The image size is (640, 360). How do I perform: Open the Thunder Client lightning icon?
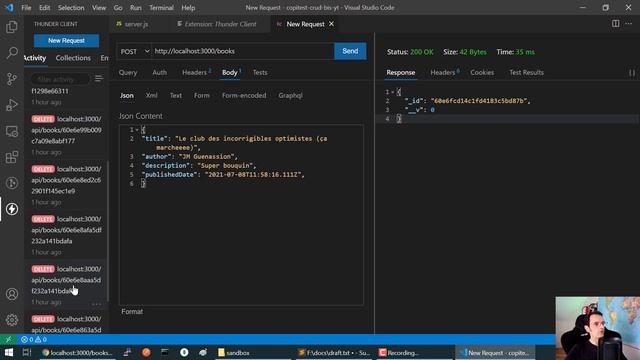12,209
